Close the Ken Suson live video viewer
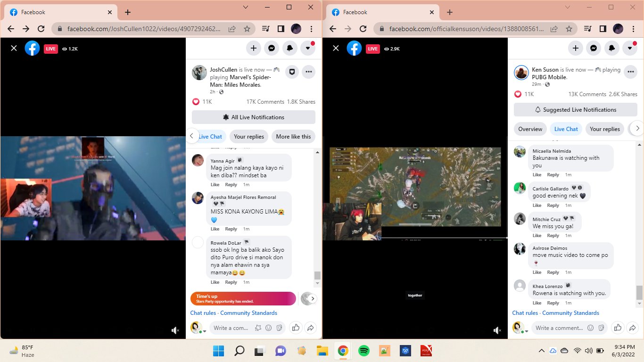Image resolution: width=644 pixels, height=362 pixels. (336, 48)
